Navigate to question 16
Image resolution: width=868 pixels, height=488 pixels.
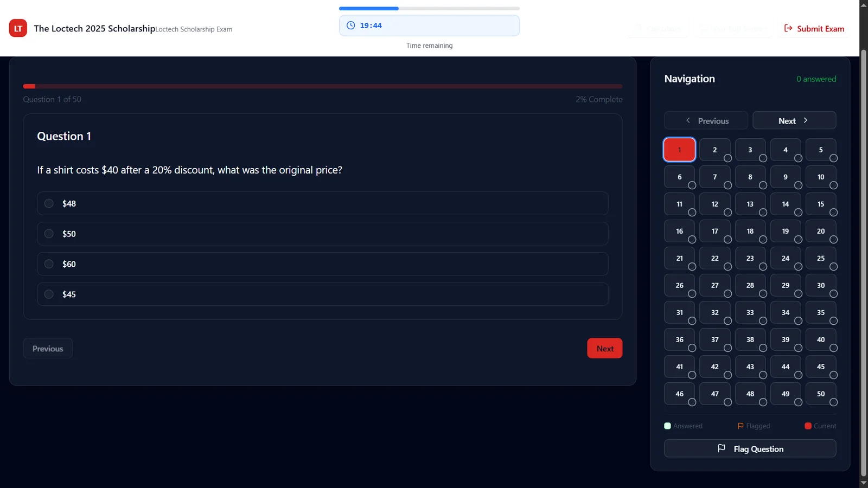click(679, 231)
